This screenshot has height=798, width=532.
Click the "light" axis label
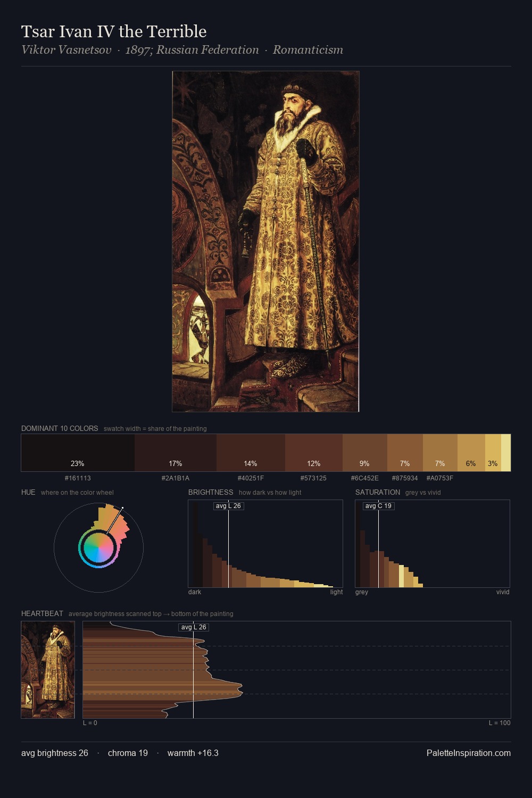click(x=336, y=592)
